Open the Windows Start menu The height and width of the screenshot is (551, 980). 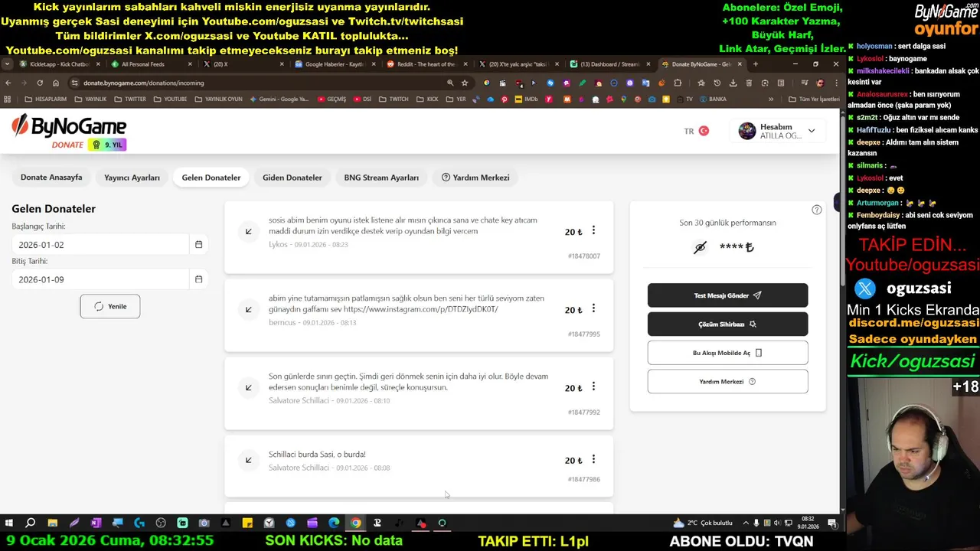[9, 523]
